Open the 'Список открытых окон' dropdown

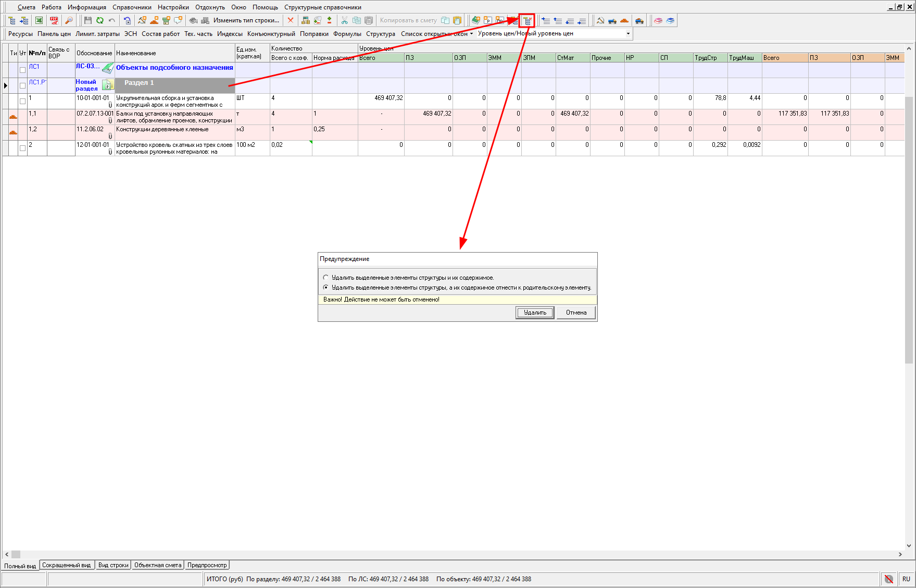[437, 34]
